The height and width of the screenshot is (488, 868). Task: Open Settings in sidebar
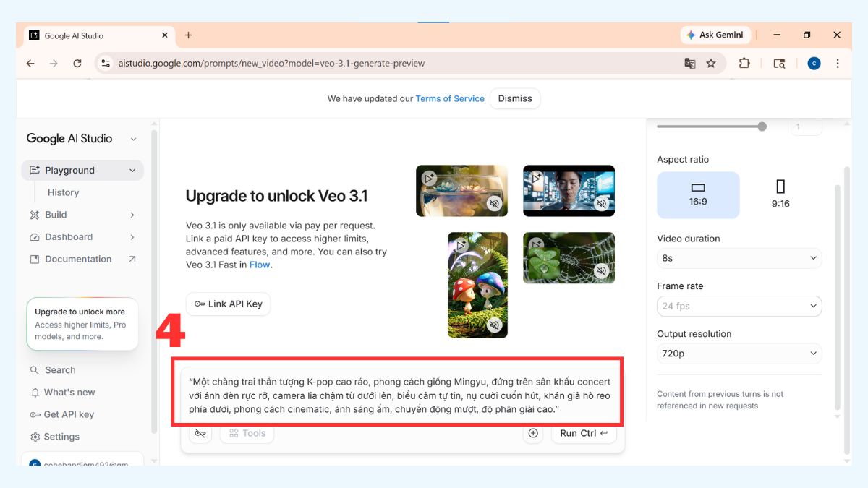(61, 437)
